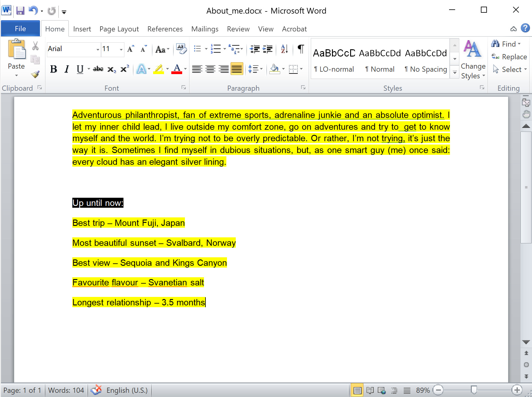The height and width of the screenshot is (397, 532).
Task: Apply the Font Color tool
Action: 177,69
